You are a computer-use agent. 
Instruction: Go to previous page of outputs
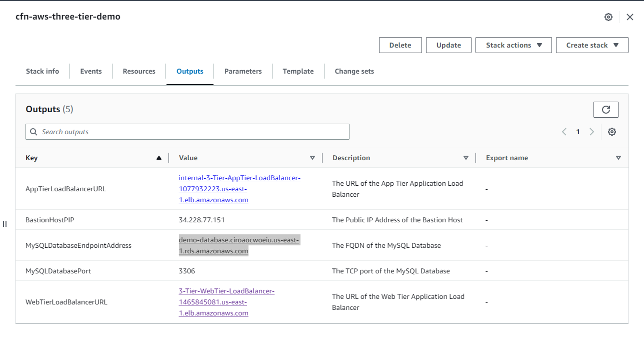click(564, 131)
